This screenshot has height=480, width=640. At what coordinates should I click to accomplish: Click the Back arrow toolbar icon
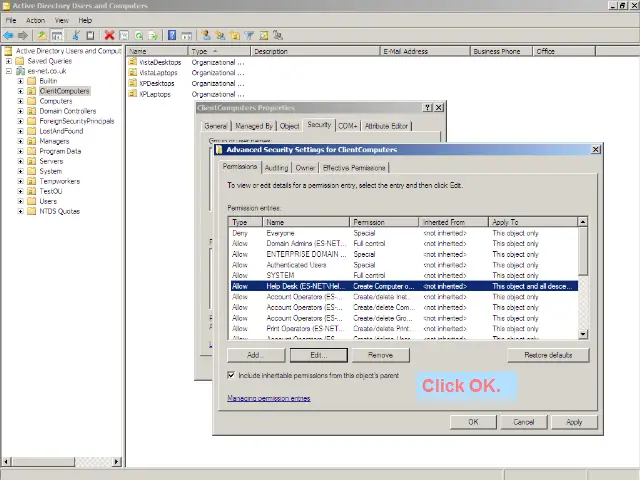(8, 36)
